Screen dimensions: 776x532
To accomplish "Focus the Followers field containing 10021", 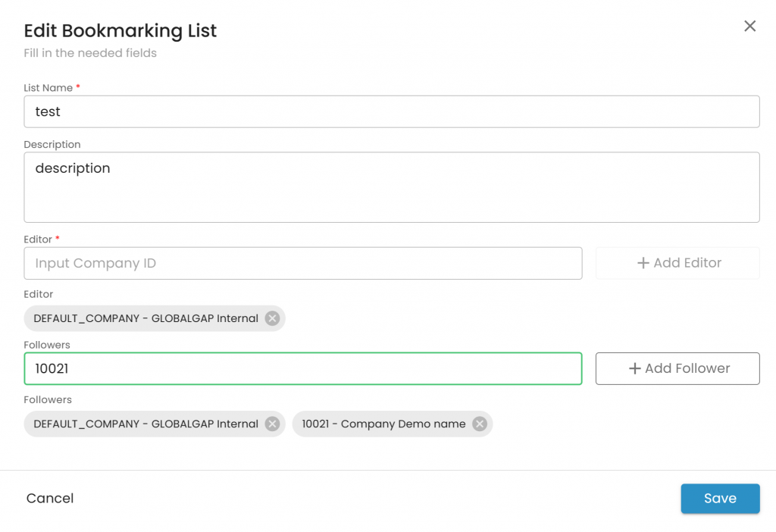I will (302, 368).
